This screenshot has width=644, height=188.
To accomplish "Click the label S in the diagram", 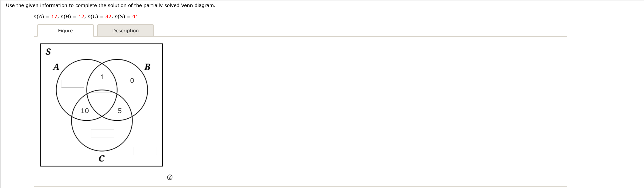I will tap(48, 52).
